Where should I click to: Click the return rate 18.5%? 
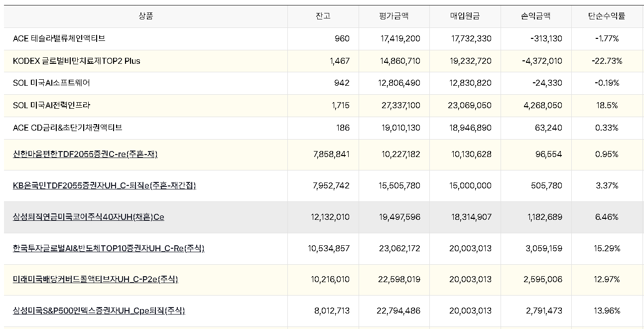607,105
